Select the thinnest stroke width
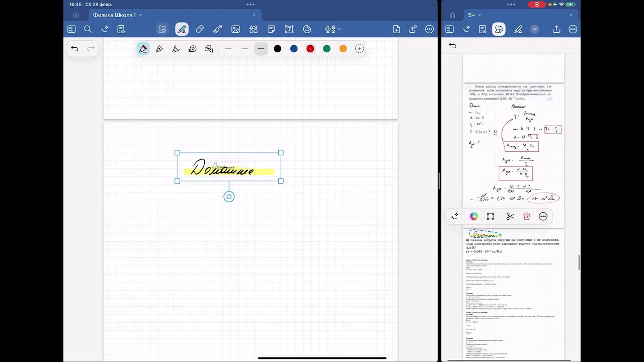The width and height of the screenshot is (644, 362). [228, 49]
